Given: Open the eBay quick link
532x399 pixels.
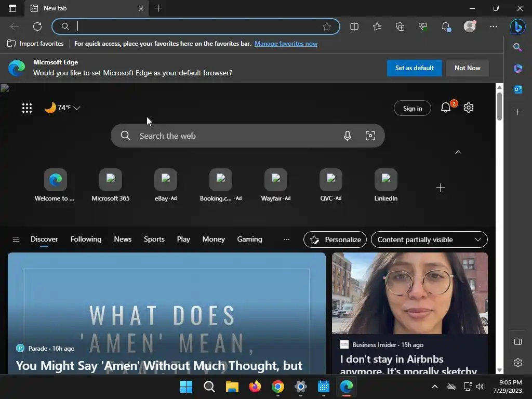Looking at the screenshot, I should [x=166, y=185].
